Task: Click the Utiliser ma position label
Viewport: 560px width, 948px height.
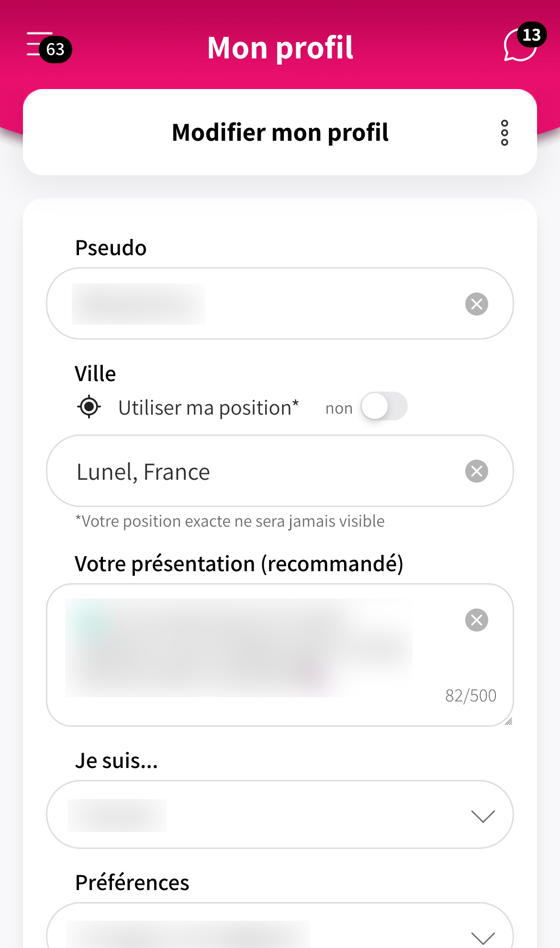Action: 208,408
